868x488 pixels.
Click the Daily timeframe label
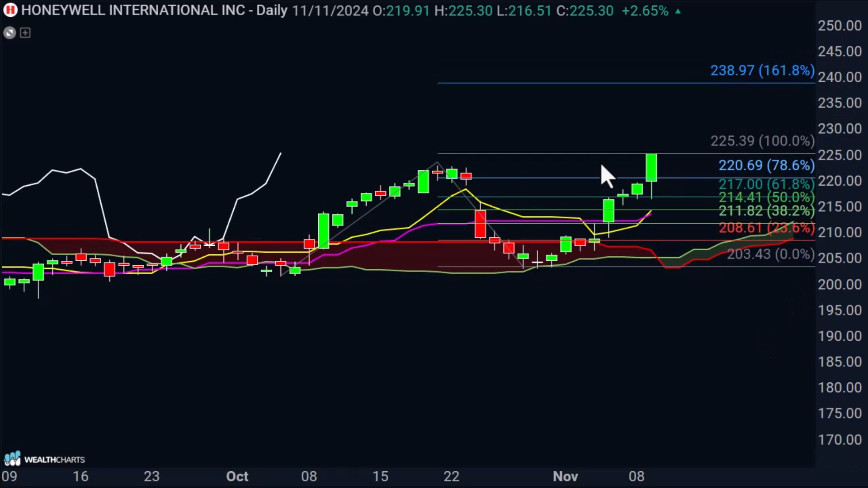272,10
